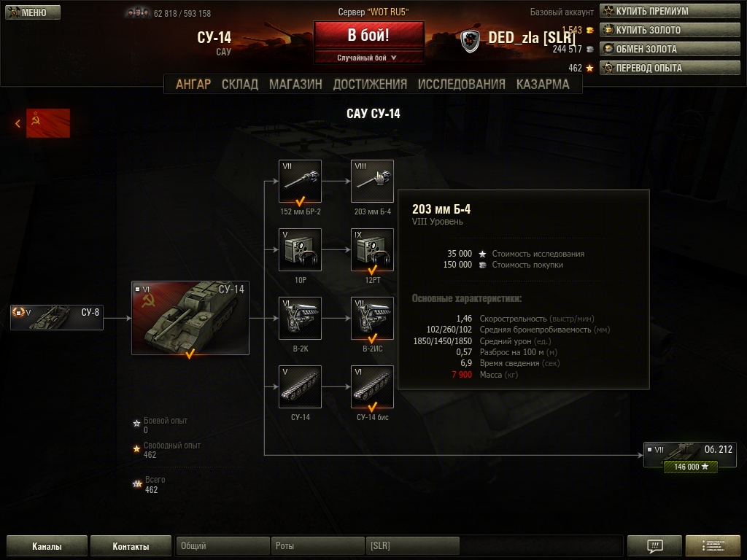Image resolution: width=747 pixels, height=560 pixels.
Task: Click the В бой! button
Action: (368, 35)
